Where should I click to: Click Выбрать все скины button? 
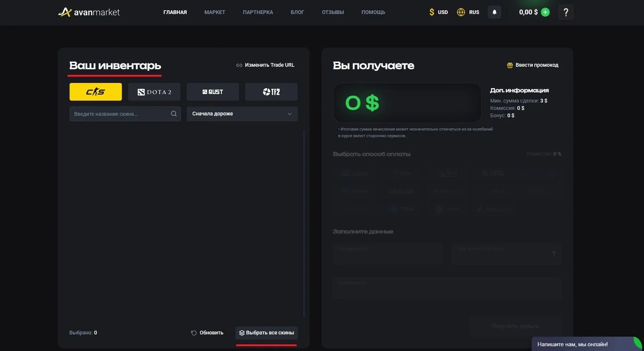tap(267, 333)
